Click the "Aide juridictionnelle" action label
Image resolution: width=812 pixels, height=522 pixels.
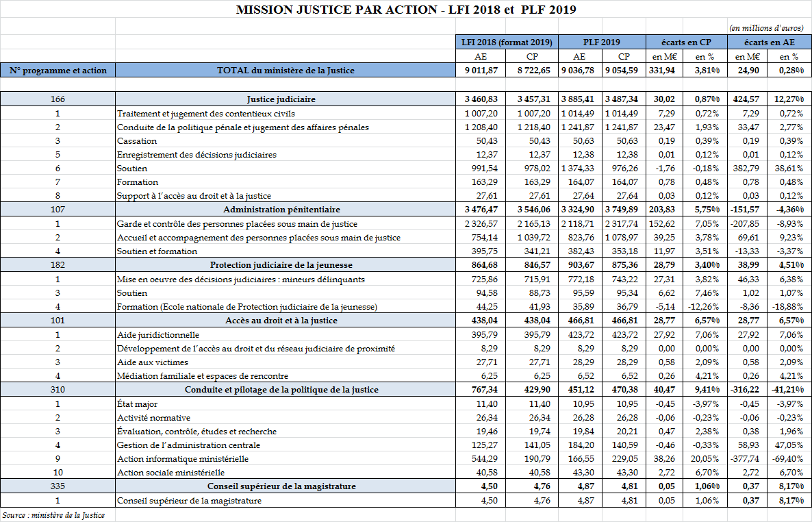pyautogui.click(x=158, y=334)
